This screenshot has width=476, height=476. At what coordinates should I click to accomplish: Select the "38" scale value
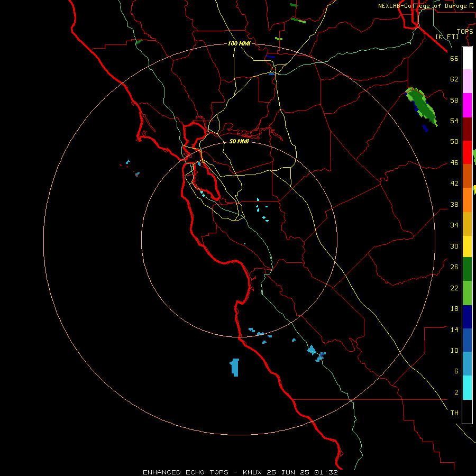454,204
